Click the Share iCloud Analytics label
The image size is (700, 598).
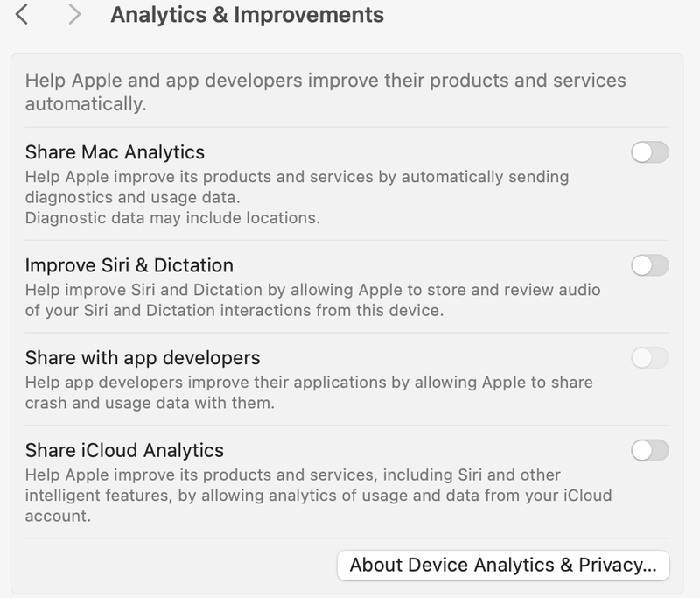[x=124, y=450]
